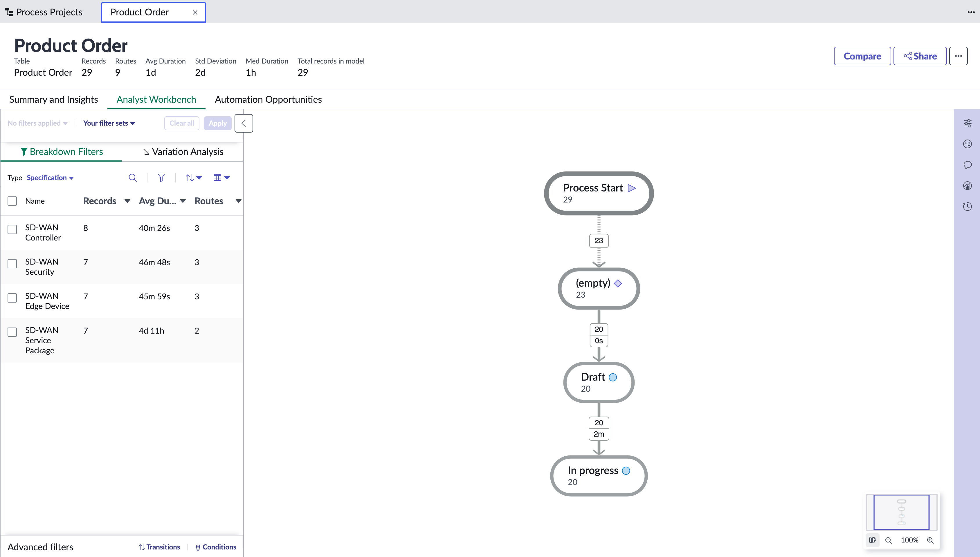Open the sort arrows dropdown
Image resolution: width=980 pixels, height=557 pixels.
click(194, 178)
